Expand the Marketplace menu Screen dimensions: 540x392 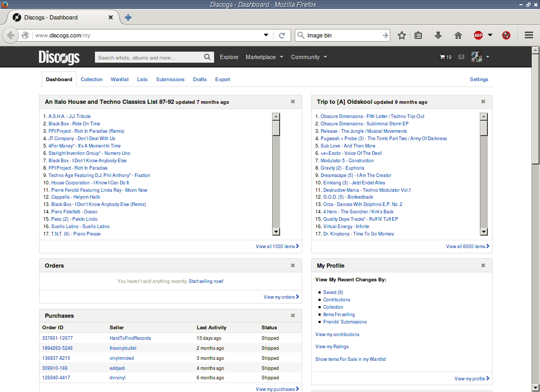264,57
